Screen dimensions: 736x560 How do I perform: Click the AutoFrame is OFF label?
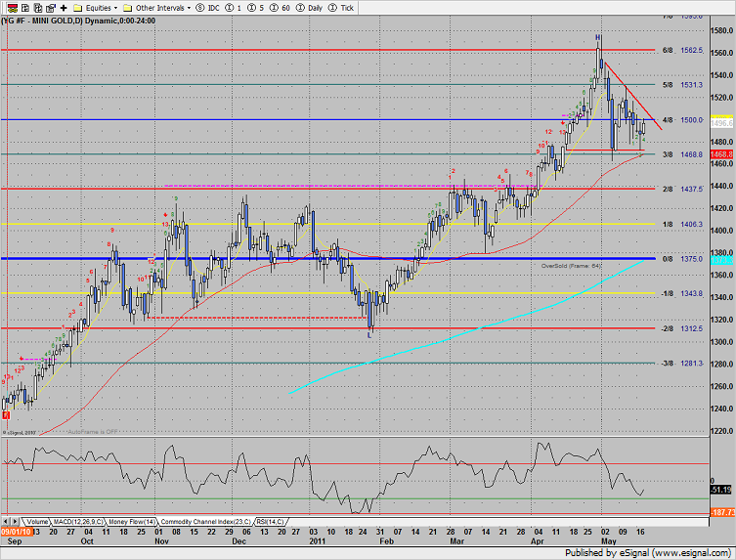[93, 432]
